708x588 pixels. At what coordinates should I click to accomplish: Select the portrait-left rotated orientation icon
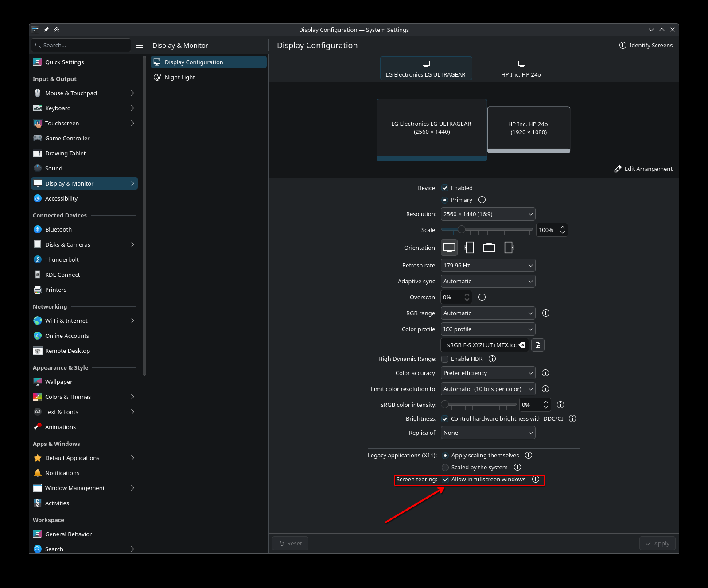469,248
